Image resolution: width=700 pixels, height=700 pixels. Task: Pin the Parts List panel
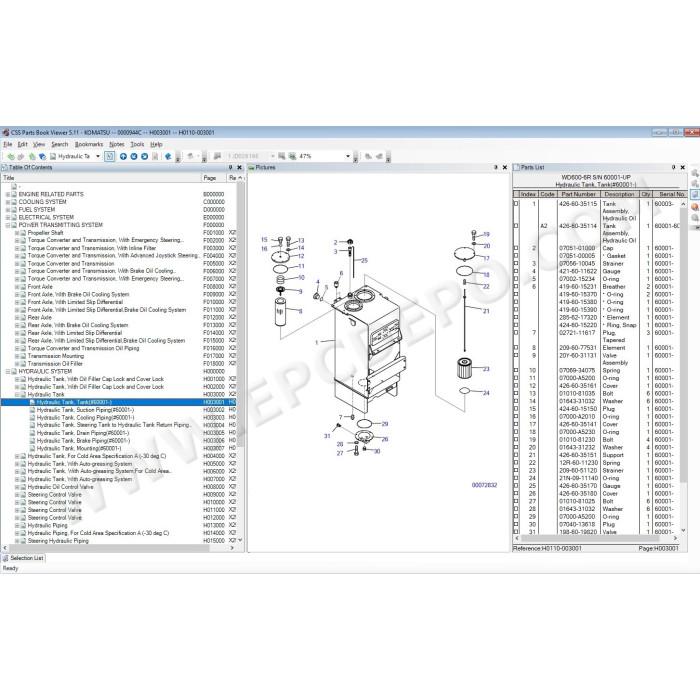tap(673, 167)
